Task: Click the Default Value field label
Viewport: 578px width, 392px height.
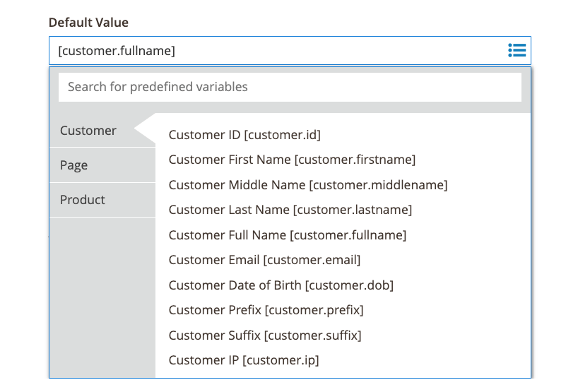Action: [x=88, y=23]
